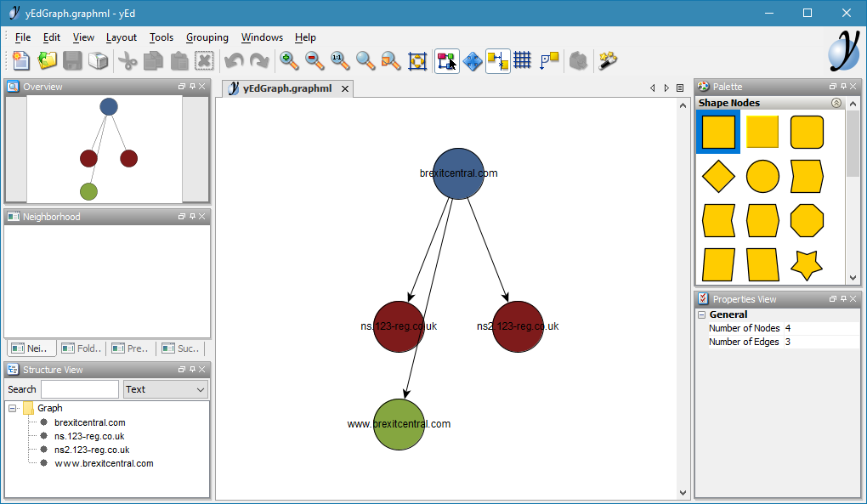Click the Redo arrow icon

pos(259,60)
